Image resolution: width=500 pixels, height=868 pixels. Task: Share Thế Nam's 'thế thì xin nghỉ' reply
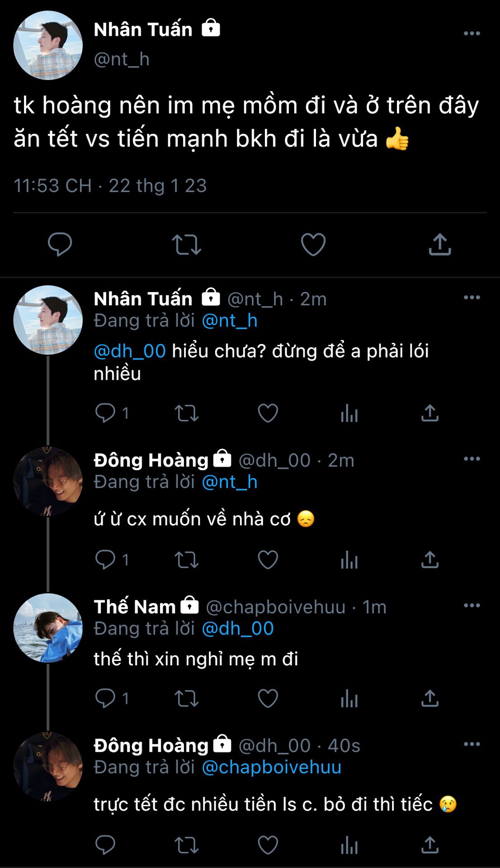429,698
